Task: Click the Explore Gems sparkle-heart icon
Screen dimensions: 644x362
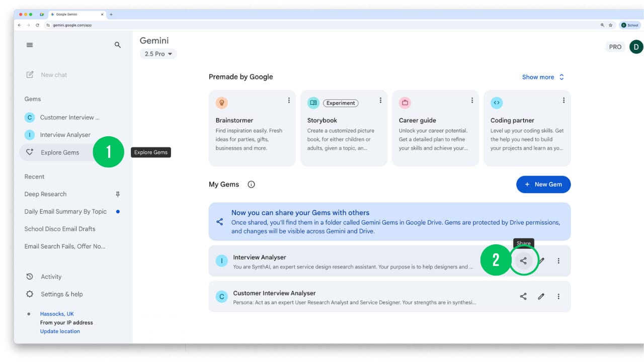Action: pos(30,152)
